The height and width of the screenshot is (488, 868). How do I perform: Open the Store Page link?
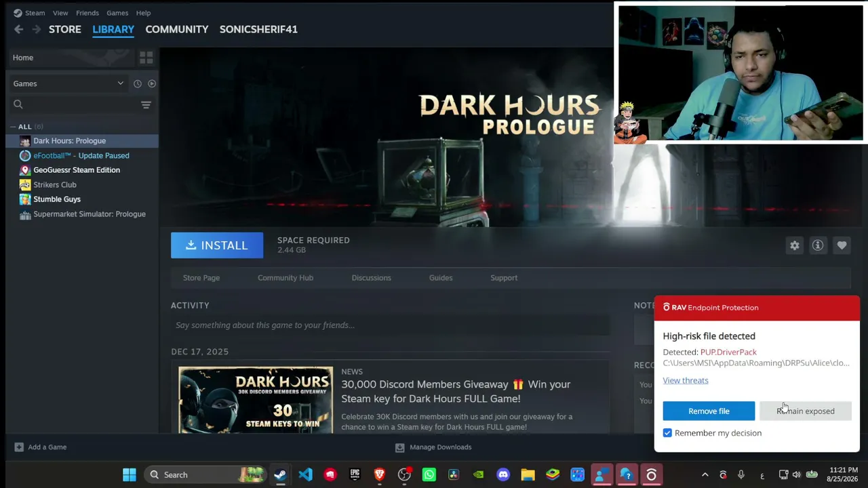(201, 278)
